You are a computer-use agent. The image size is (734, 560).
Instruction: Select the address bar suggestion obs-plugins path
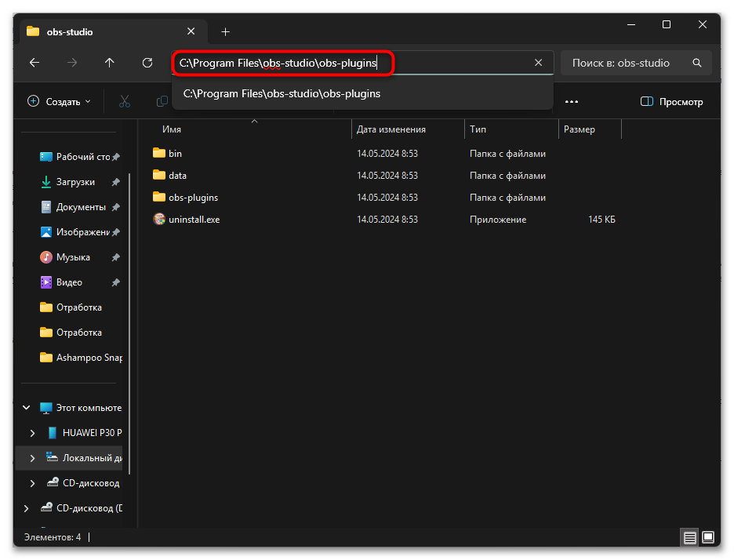282,93
